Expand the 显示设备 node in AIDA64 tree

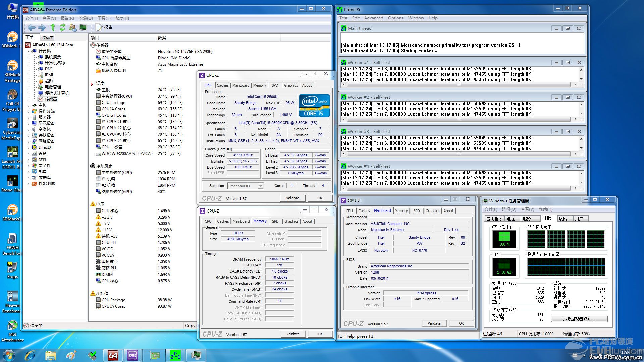[x=29, y=123]
